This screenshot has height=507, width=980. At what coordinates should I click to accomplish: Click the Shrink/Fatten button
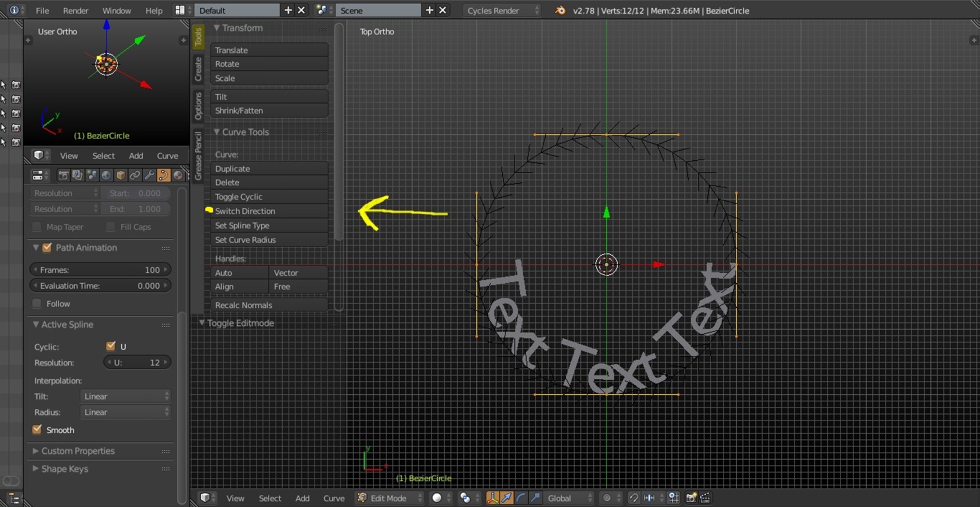point(269,111)
